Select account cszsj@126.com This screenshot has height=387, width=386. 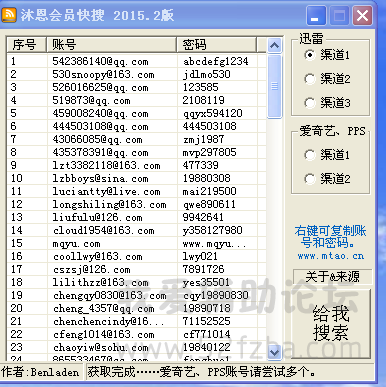[91, 269]
